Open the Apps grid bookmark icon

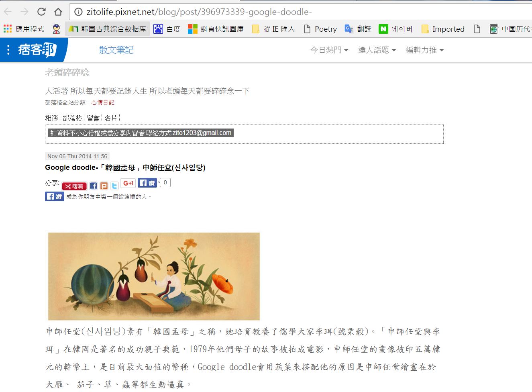8,29
